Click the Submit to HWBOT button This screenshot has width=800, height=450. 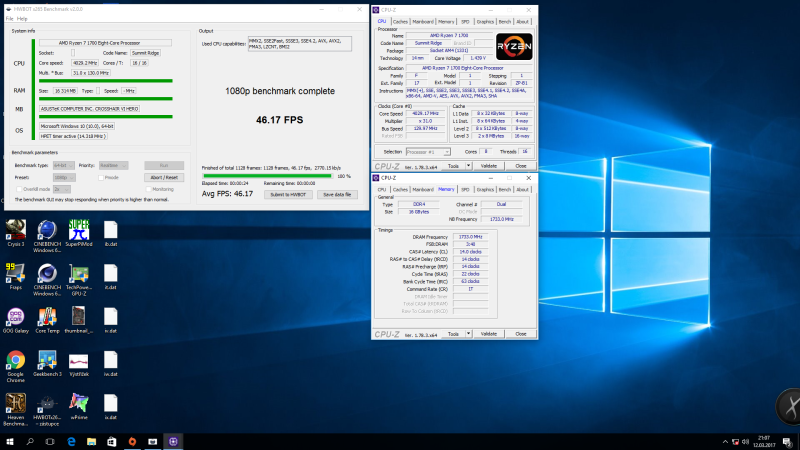point(288,194)
